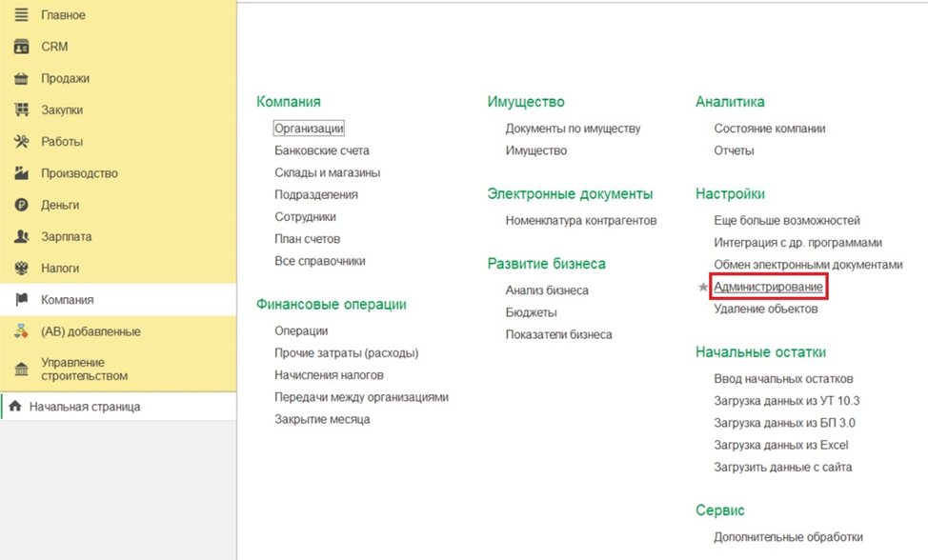Click the tools icon for Работы
Screen dimensions: 928x560
tap(21, 142)
